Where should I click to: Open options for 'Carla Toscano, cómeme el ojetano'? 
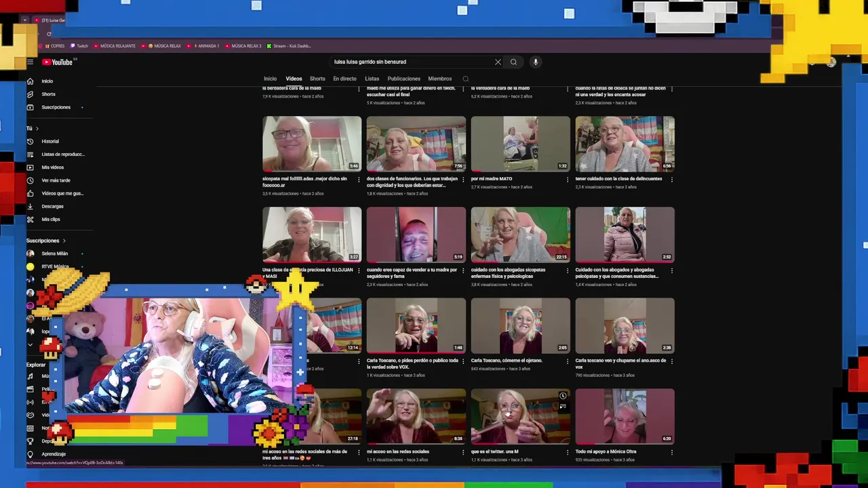[568, 361]
